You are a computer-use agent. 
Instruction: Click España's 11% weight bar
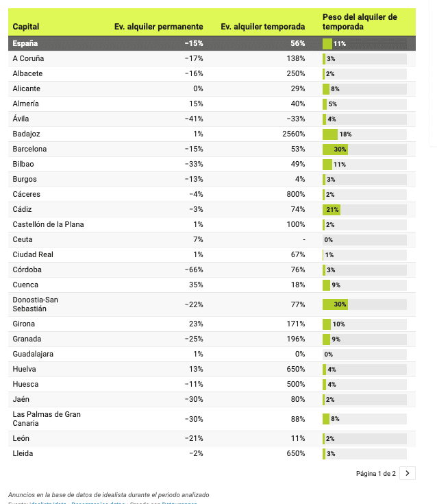327,43
